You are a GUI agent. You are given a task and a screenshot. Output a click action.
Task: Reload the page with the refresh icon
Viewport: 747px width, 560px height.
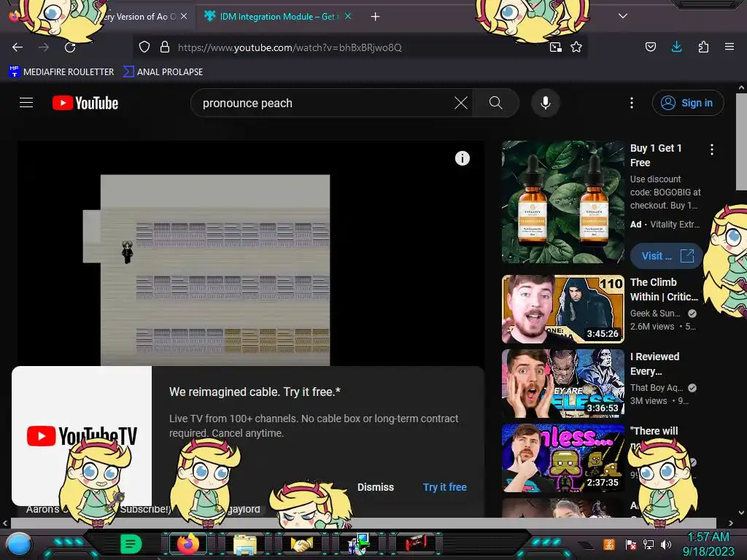pos(70,47)
